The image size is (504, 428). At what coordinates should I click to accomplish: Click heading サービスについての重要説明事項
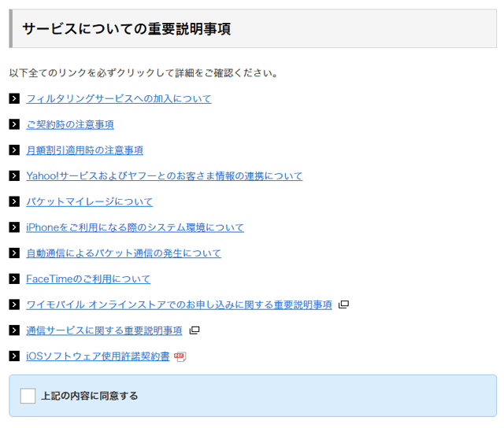127,28
